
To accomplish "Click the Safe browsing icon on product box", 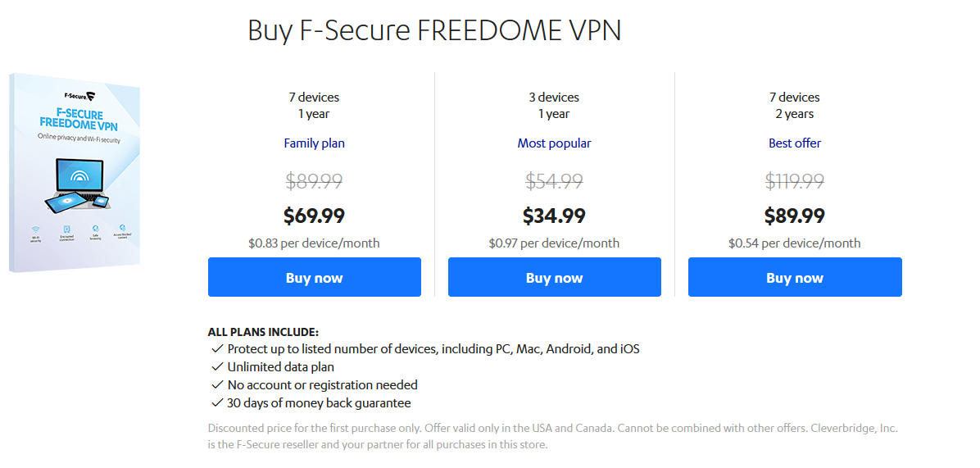I will coord(95,228).
